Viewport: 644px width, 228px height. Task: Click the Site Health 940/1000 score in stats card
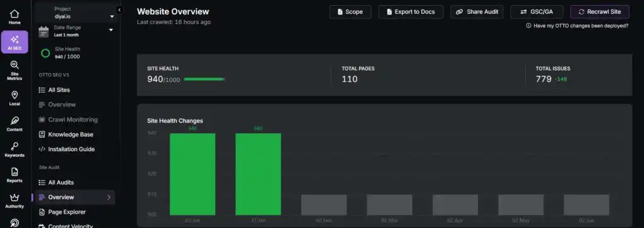tap(164, 79)
